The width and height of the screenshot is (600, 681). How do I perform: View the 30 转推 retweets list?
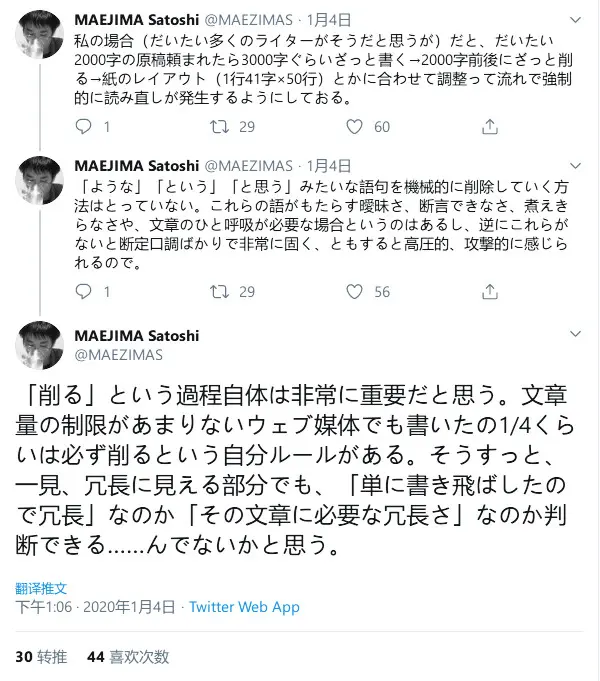point(41,657)
